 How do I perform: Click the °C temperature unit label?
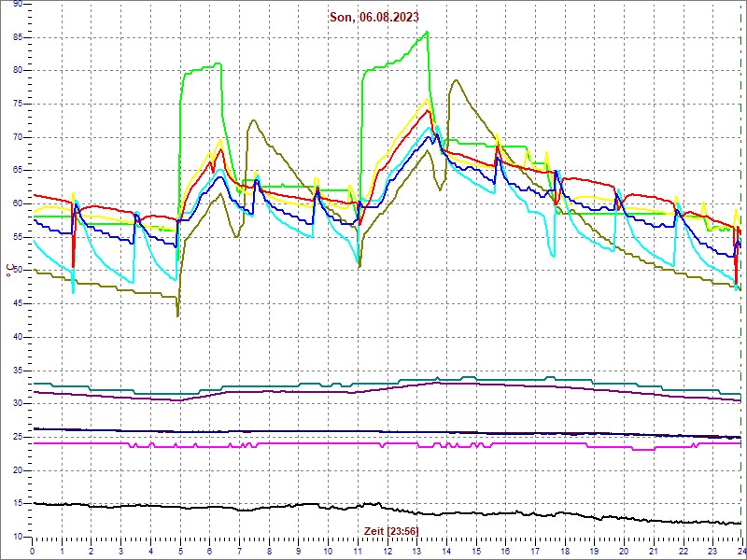[8, 271]
